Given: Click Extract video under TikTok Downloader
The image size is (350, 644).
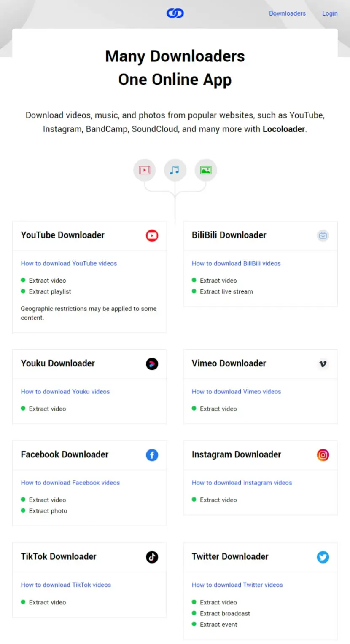Looking at the screenshot, I should (47, 603).
